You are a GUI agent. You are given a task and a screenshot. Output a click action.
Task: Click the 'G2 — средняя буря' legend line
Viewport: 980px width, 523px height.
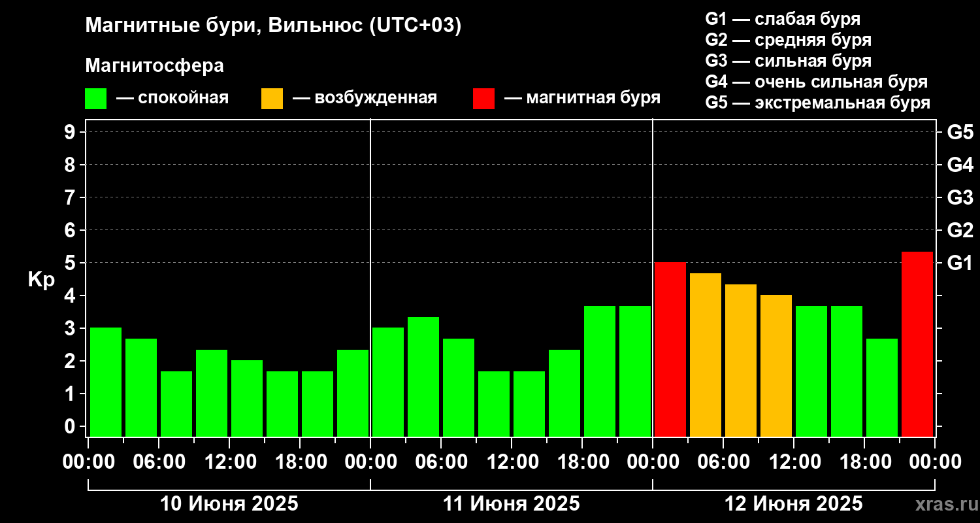(789, 40)
